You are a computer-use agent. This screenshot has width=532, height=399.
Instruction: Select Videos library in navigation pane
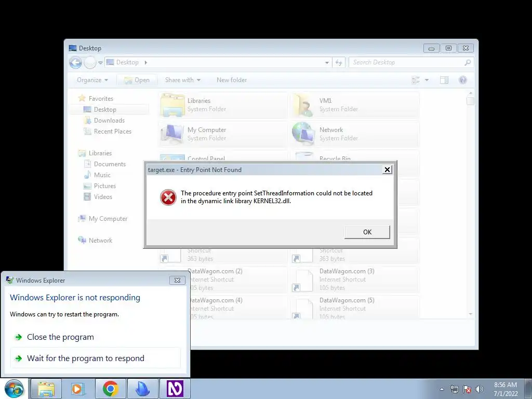[x=103, y=197]
